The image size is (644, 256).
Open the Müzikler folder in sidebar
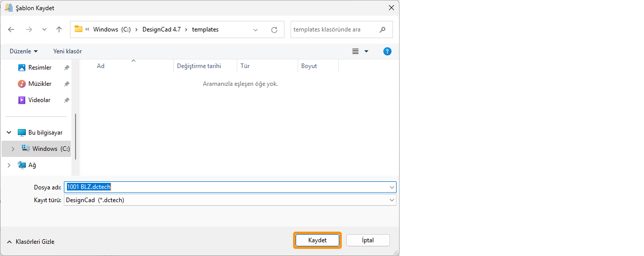tap(39, 84)
